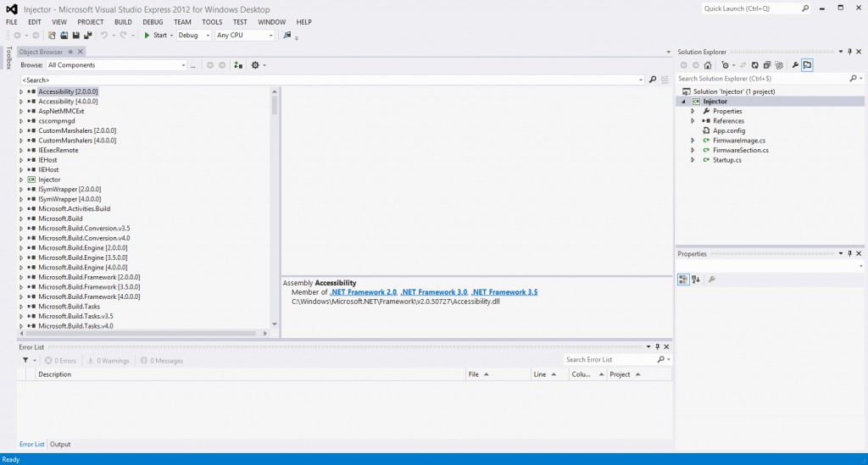Pin the Error List panel

point(657,346)
